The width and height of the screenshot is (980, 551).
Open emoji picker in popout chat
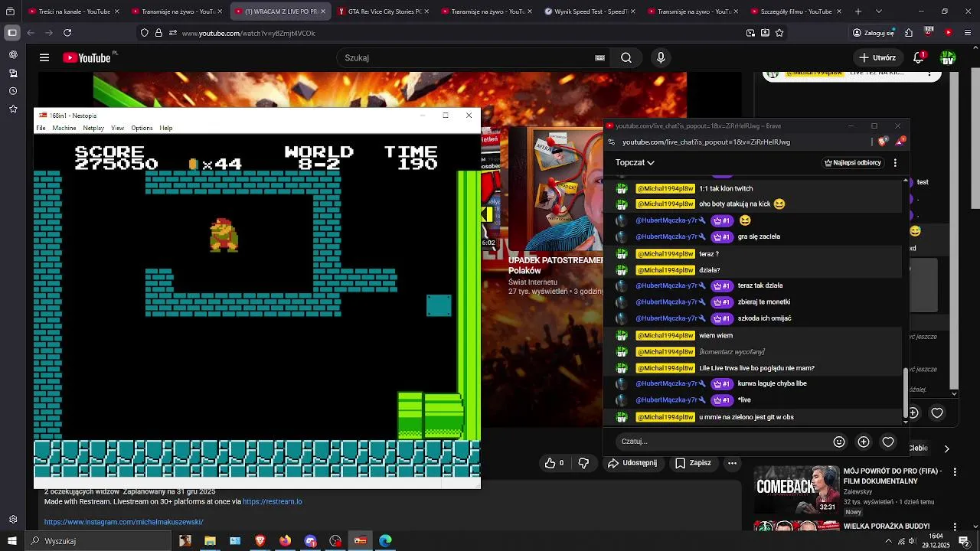point(839,442)
